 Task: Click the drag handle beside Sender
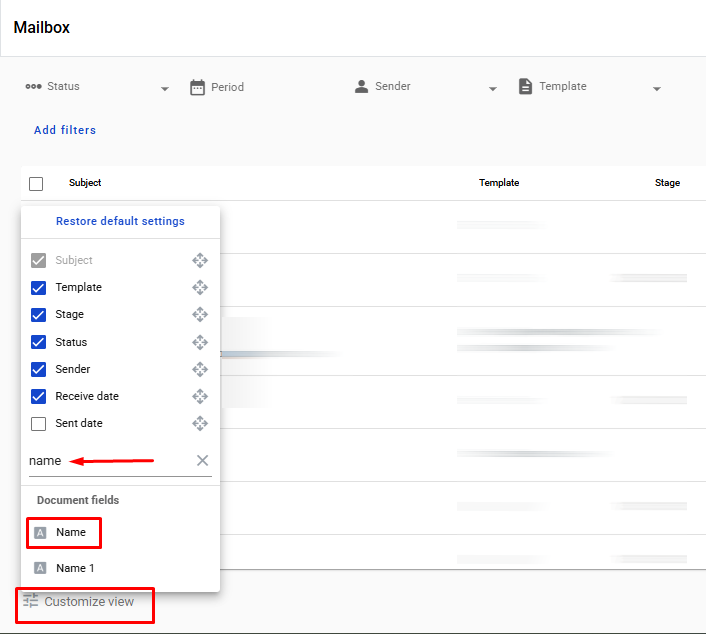(x=200, y=369)
